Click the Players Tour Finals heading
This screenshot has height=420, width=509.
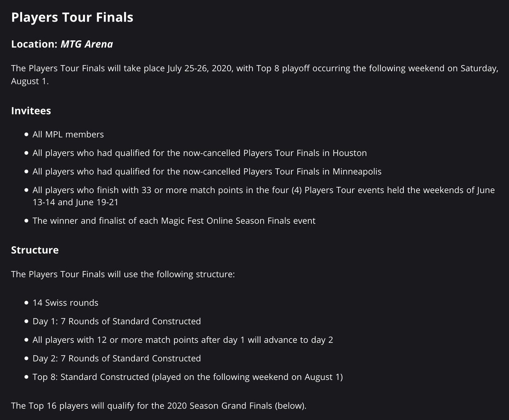pyautogui.click(x=72, y=17)
